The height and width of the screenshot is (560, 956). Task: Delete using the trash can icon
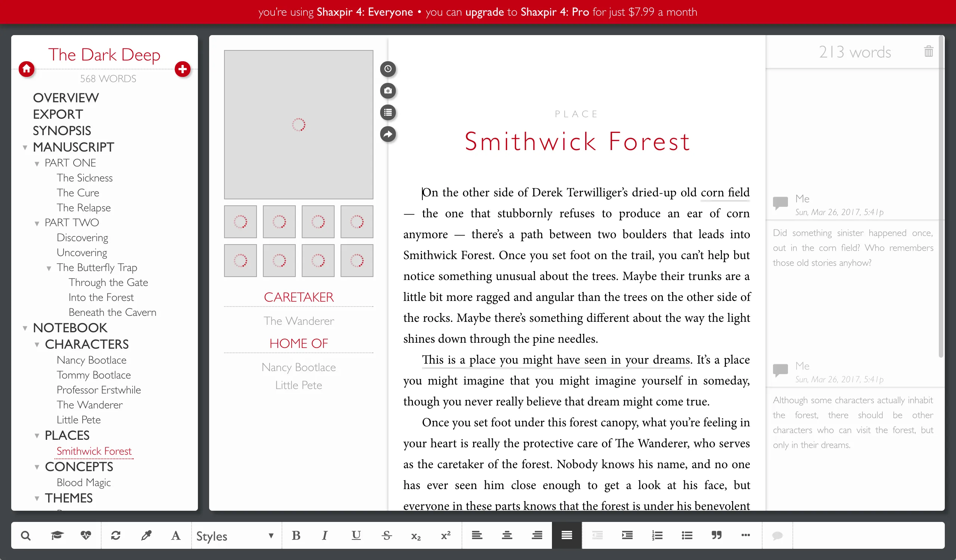[x=928, y=52]
